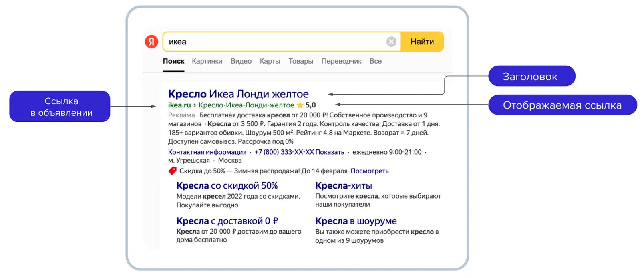Click the м. Угрешская metro text
Image resolution: width=644 pixels, height=278 pixels.
click(x=189, y=161)
